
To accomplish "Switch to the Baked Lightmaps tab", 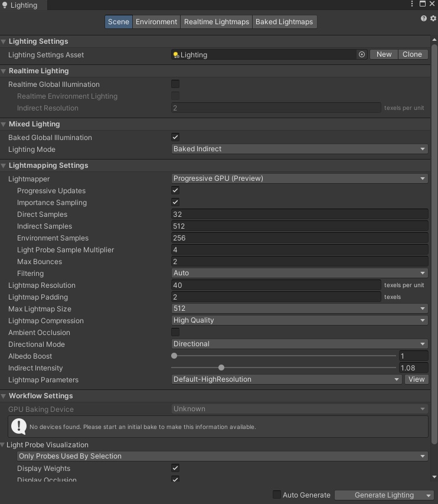I will 284,22.
